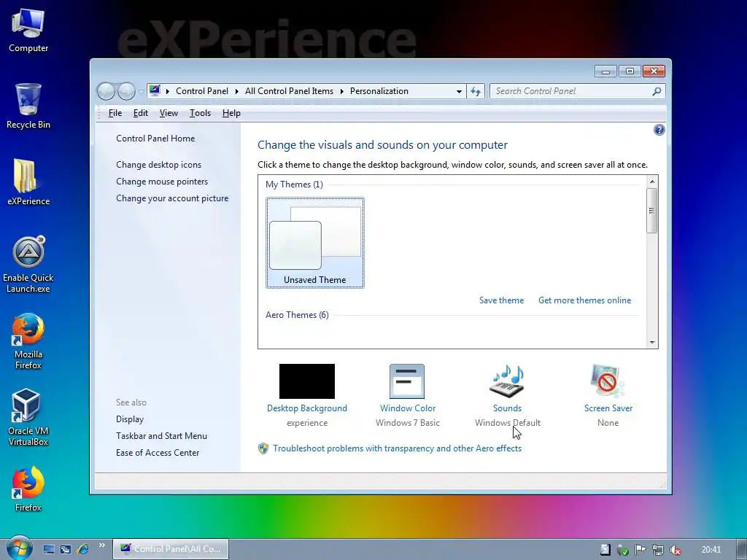Open the Window Color icon
The height and width of the screenshot is (560, 747).
[407, 381]
